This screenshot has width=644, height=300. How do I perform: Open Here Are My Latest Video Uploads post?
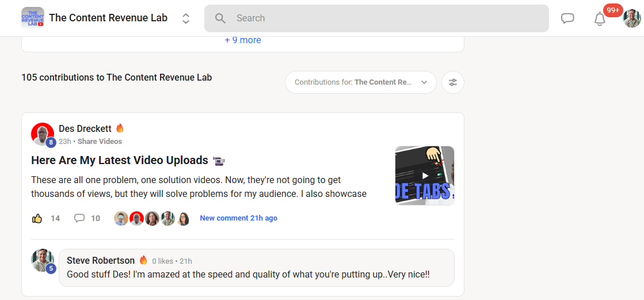pos(119,160)
